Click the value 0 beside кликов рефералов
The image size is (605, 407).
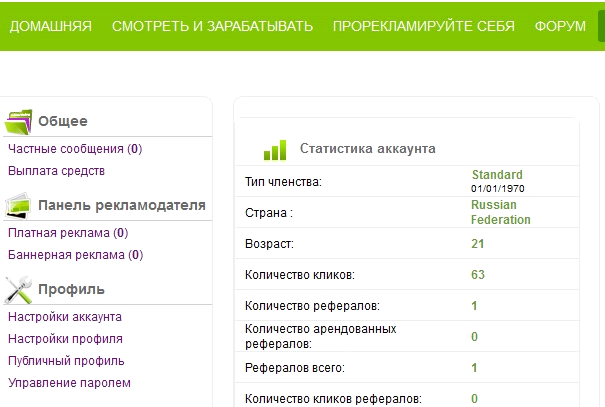(475, 399)
